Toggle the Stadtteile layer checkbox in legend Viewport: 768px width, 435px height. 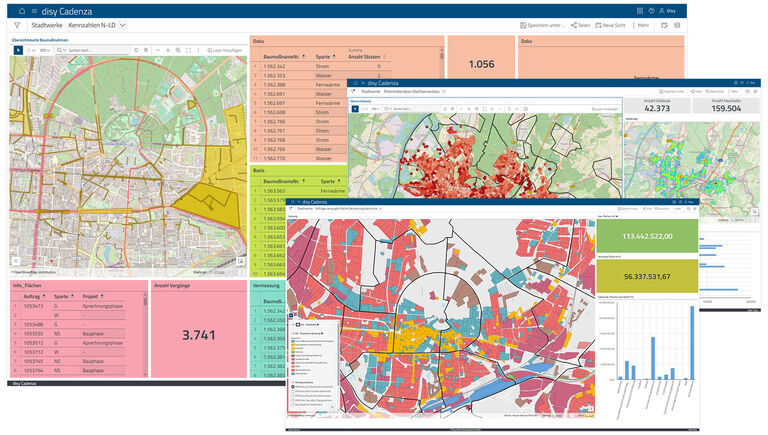(293, 325)
